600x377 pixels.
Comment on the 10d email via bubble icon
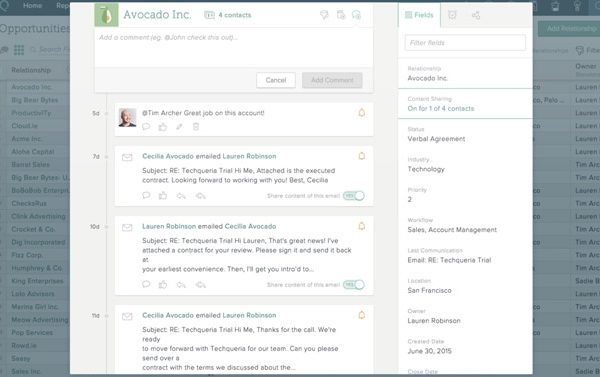click(x=146, y=284)
